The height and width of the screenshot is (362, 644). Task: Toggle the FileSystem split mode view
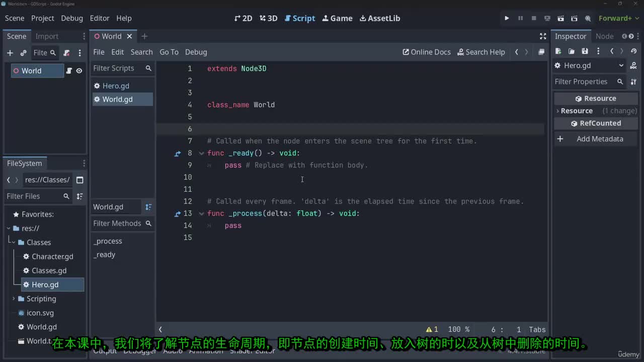click(79, 180)
